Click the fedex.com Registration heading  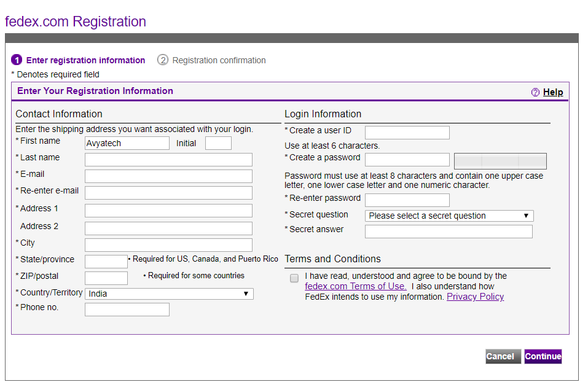[x=76, y=21]
